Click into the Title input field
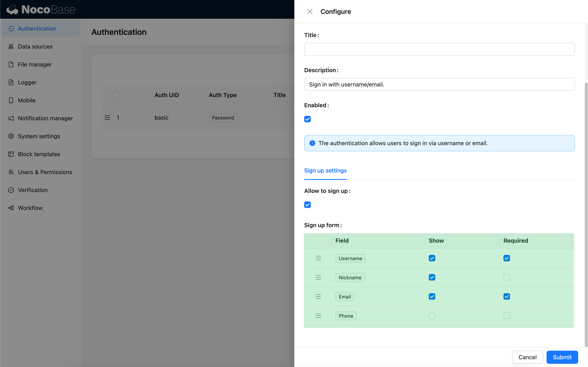Screen dimensions: 588x367 439,50
